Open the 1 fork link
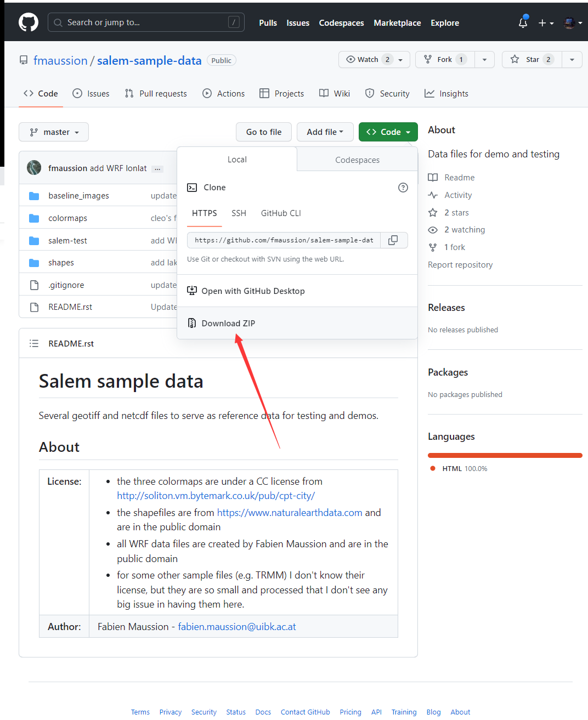588x720 pixels. tap(447, 247)
